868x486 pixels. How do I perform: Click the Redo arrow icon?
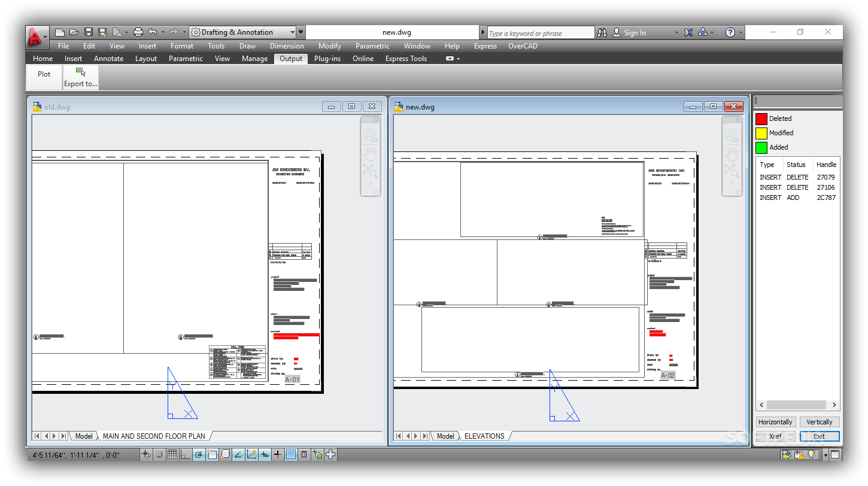(x=174, y=32)
